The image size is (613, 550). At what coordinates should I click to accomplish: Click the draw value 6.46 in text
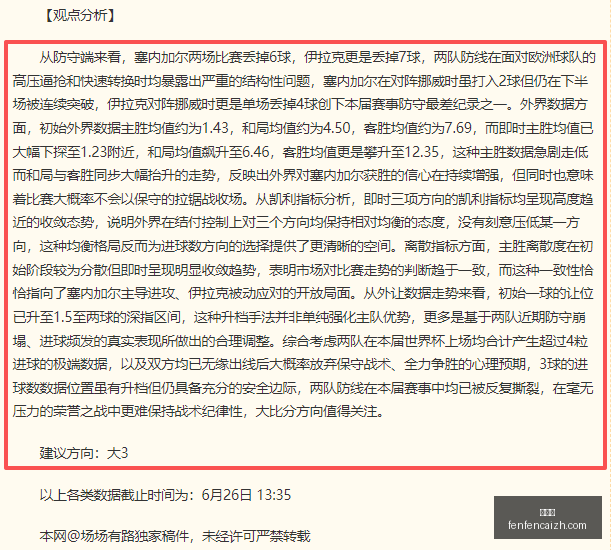click(256, 152)
